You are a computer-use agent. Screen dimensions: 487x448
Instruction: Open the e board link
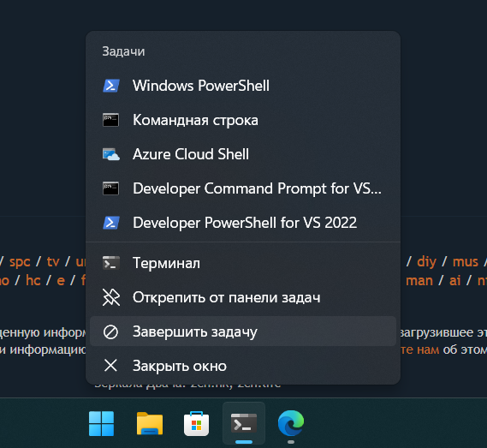pyautogui.click(x=61, y=281)
